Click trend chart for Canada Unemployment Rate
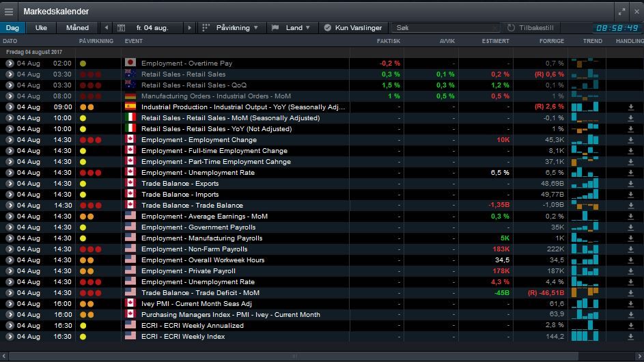Image resolution: width=644 pixels, height=362 pixels. [x=585, y=173]
